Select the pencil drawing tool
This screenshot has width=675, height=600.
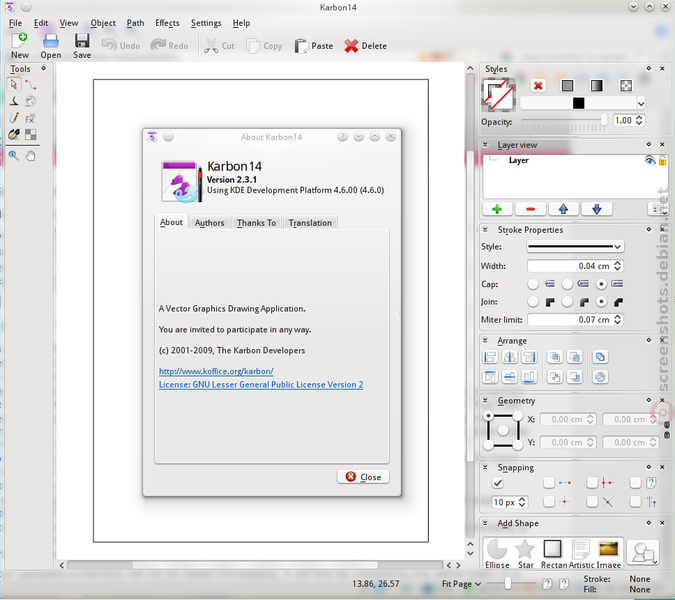tap(14, 118)
